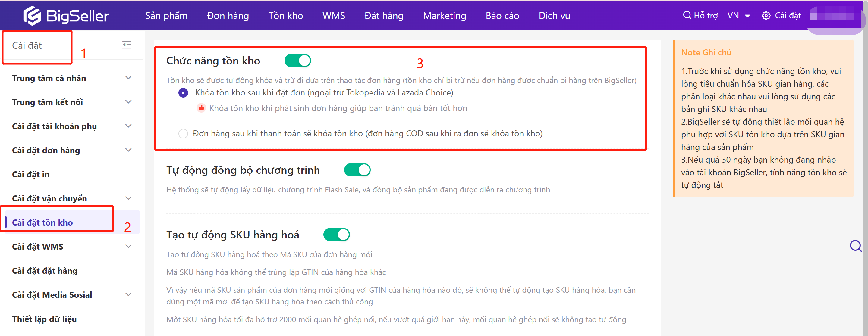Expand the Trung tâm cá nhân section
This screenshot has width=868, height=336.
coord(128,78)
